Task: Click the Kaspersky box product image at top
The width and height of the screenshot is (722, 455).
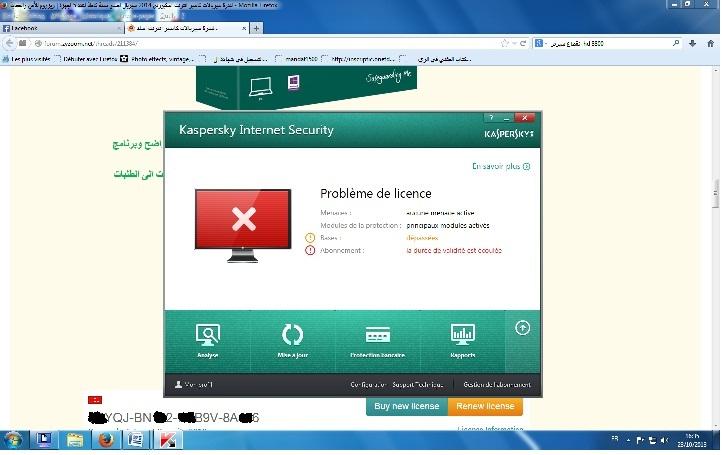Action: pos(306,87)
